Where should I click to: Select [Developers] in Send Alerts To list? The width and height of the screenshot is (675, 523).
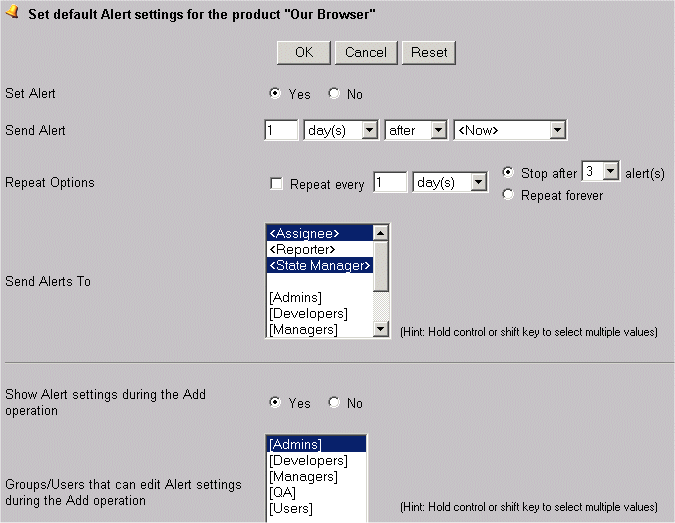pos(308,314)
